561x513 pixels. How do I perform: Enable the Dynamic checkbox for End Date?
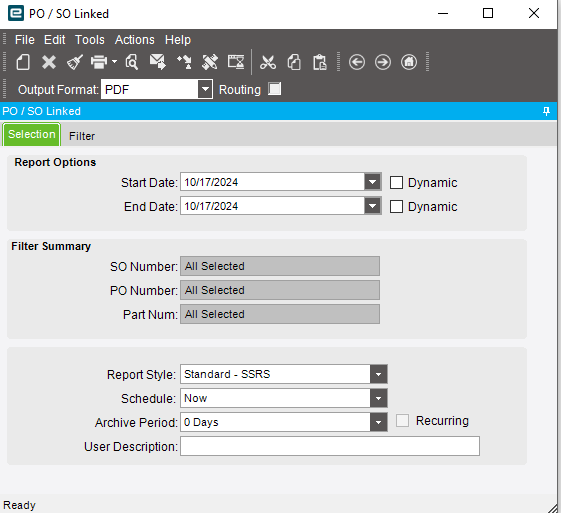[396, 206]
